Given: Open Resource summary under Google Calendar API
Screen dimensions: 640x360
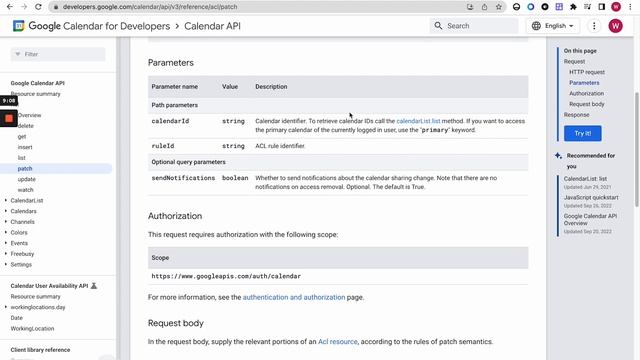Looking at the screenshot, I should coord(36,94).
